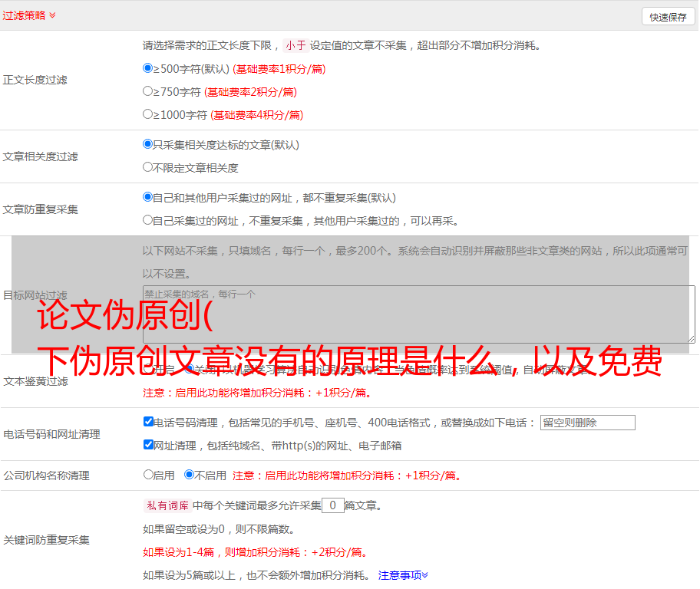Uncheck the 电话号码清理 checkbox
700x589 pixels.
click(x=148, y=422)
